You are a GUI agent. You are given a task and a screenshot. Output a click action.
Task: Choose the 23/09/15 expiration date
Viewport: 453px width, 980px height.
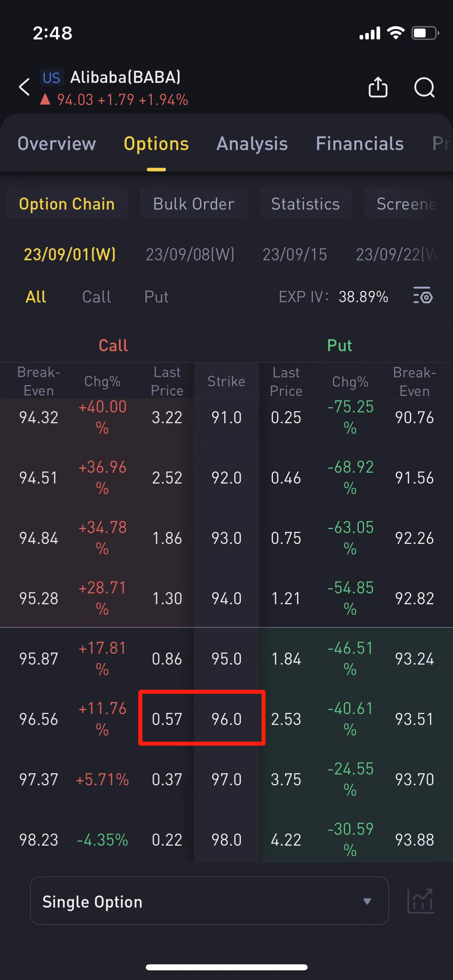coord(295,254)
